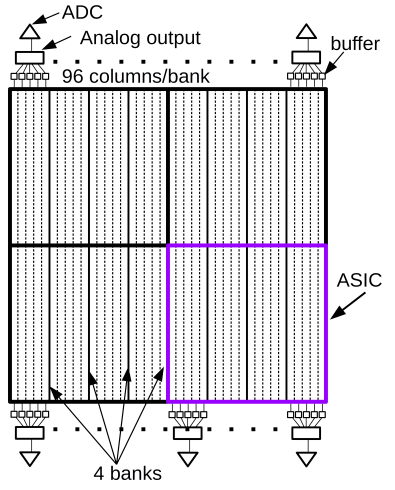Select the bottom-right analog output rectangle
Viewport: 395px width, 490px height.
click(306, 433)
